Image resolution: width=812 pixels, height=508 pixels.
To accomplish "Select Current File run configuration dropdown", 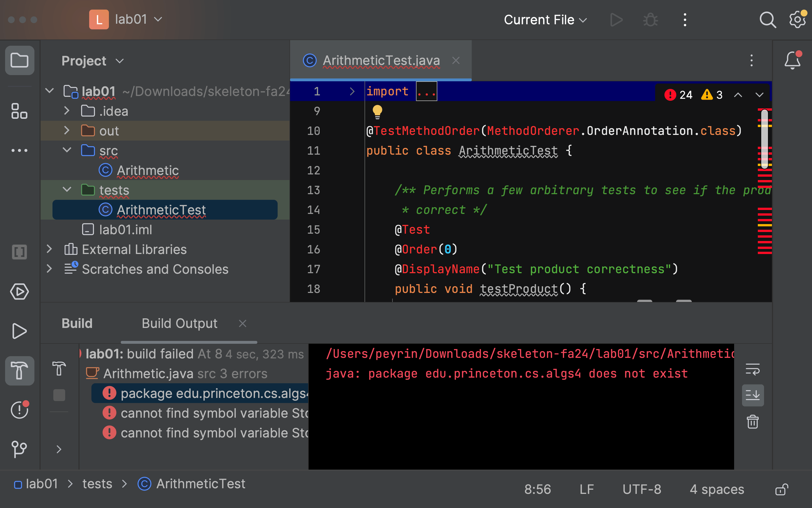I will pos(544,20).
